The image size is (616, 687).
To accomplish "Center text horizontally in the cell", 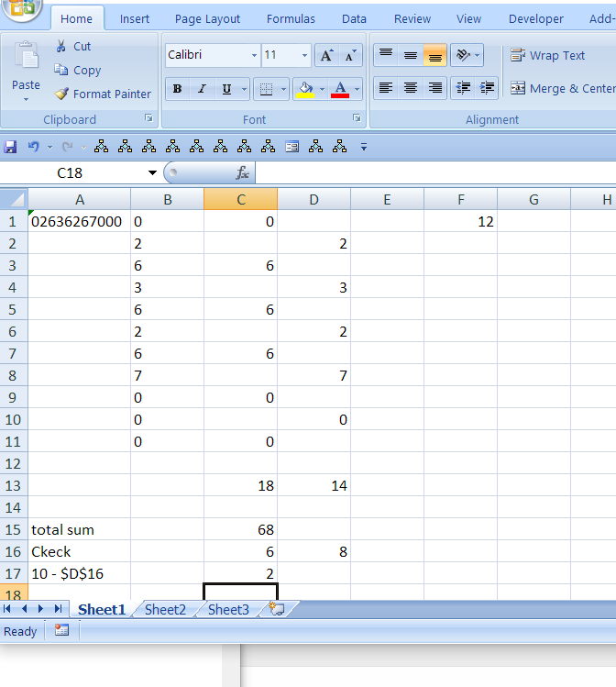I will pos(411,88).
